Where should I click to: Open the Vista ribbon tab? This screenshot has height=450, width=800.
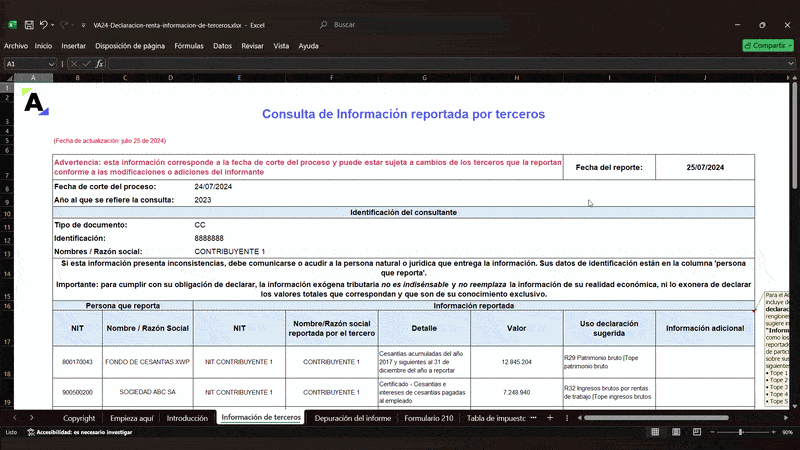(x=281, y=46)
